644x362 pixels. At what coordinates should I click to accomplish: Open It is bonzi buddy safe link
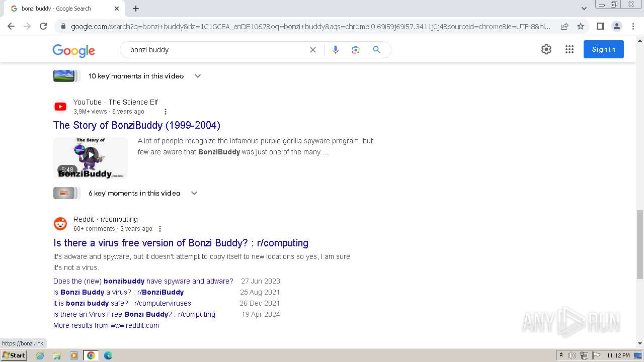[x=122, y=303]
